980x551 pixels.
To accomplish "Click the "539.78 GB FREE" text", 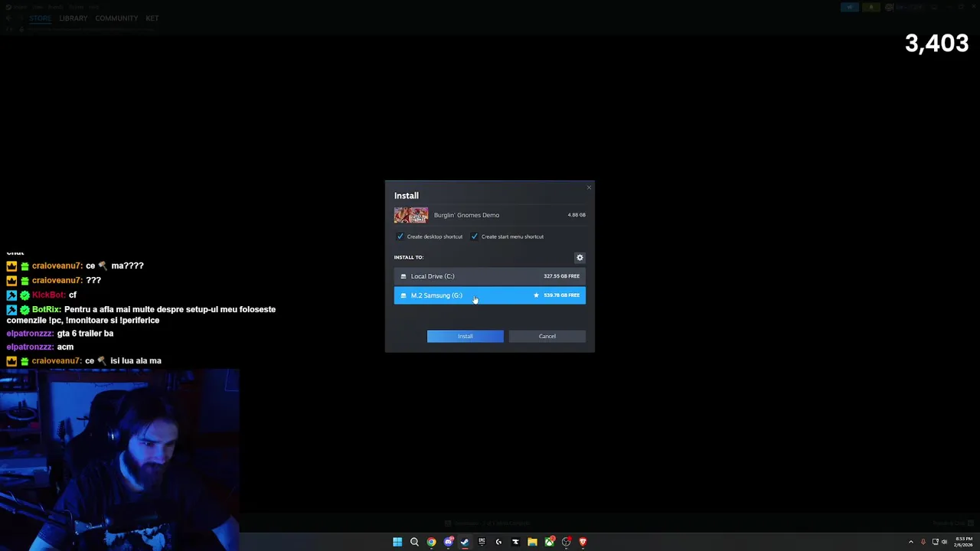I will pos(561,295).
